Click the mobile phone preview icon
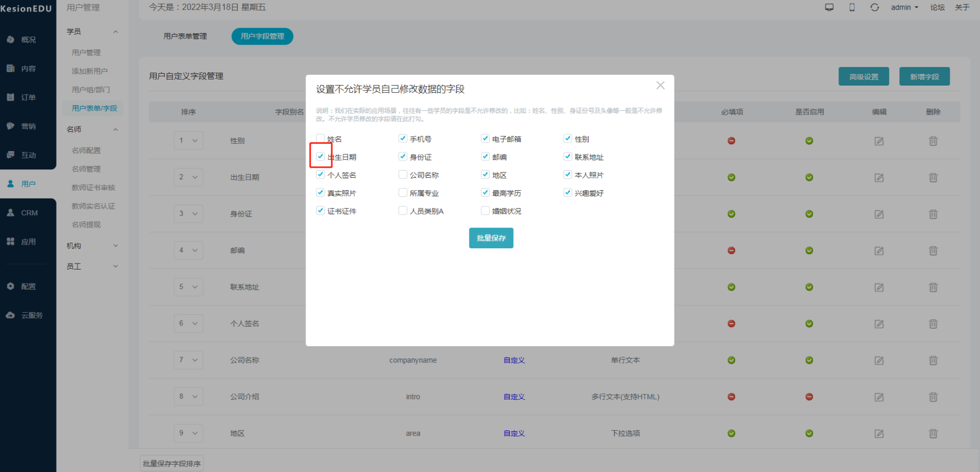This screenshot has width=980, height=472. (852, 7)
